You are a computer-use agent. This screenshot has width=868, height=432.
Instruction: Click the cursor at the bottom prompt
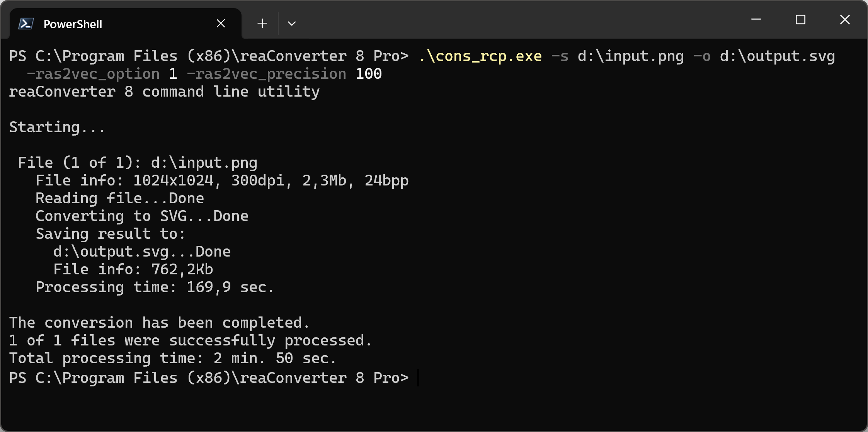[x=418, y=378]
